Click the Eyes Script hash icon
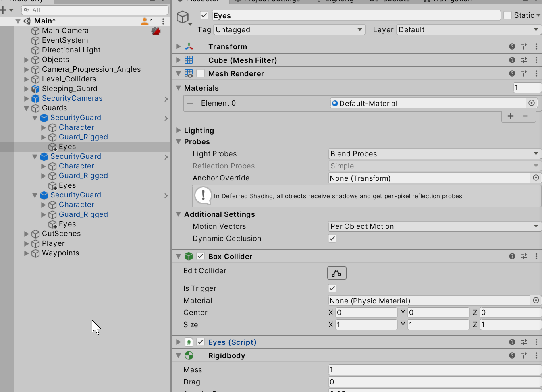542x392 pixels. [x=189, y=342]
